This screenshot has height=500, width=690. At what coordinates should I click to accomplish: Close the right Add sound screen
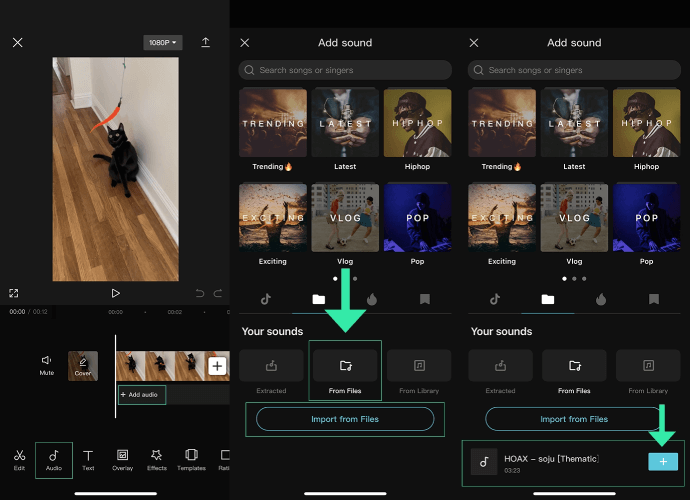coord(474,43)
